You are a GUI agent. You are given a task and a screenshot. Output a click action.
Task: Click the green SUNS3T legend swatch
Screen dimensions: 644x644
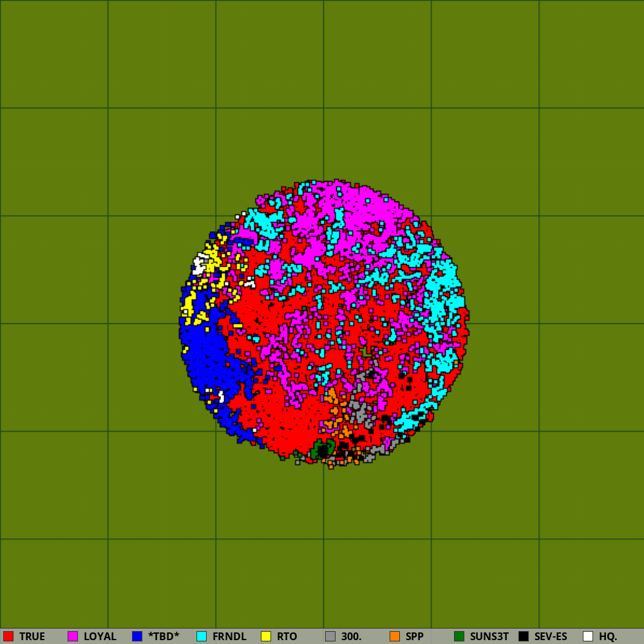(x=459, y=636)
